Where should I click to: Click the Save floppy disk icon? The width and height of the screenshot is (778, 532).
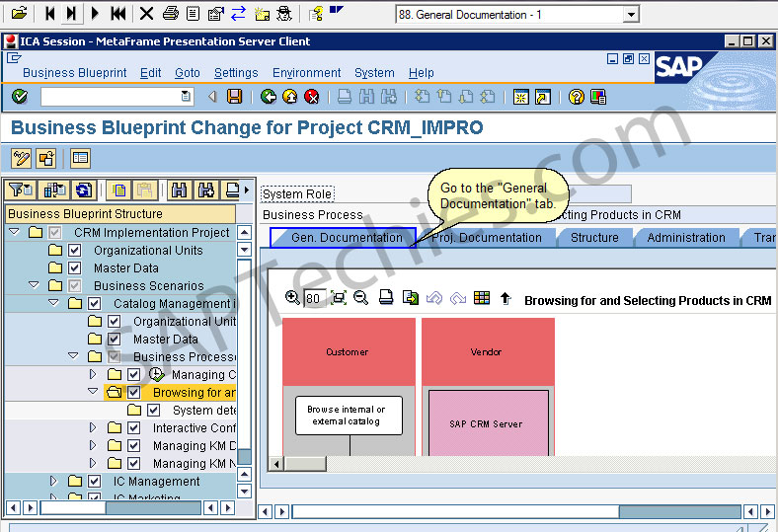click(x=234, y=96)
